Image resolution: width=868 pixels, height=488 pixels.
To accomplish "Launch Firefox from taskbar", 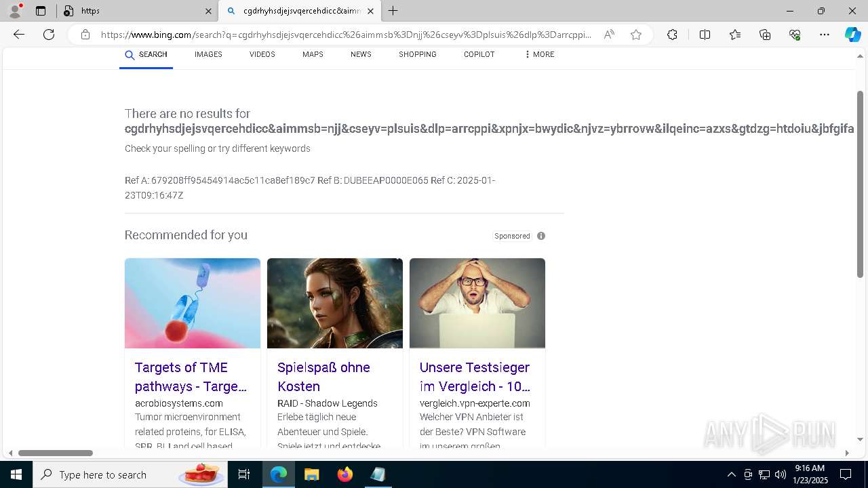I will (x=344, y=474).
